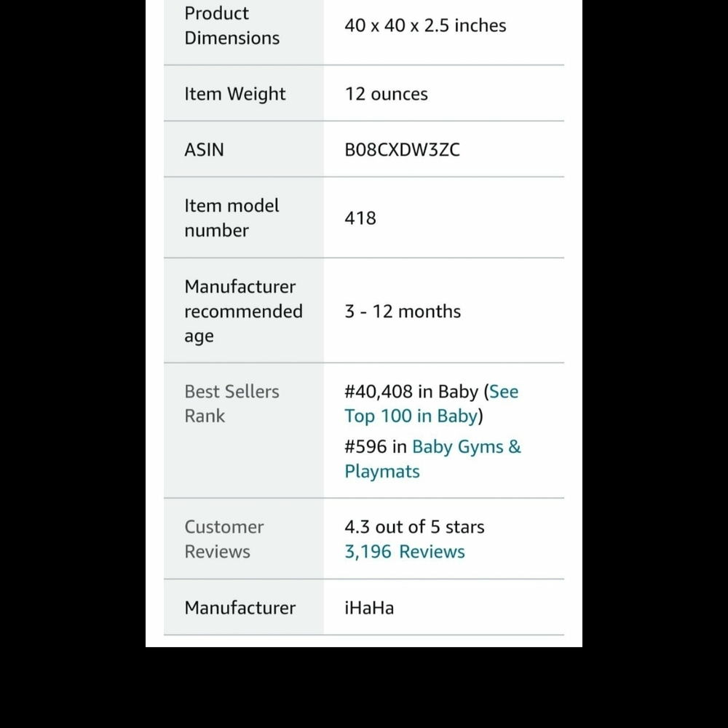Viewport: 728px width, 728px height.
Task: Click the 3 - 12 months value
Action: (x=403, y=311)
